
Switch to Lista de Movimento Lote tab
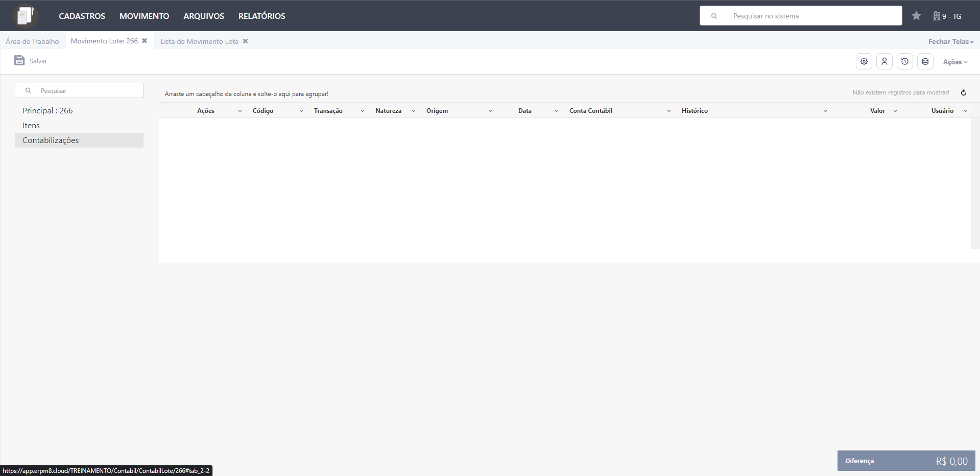click(200, 41)
